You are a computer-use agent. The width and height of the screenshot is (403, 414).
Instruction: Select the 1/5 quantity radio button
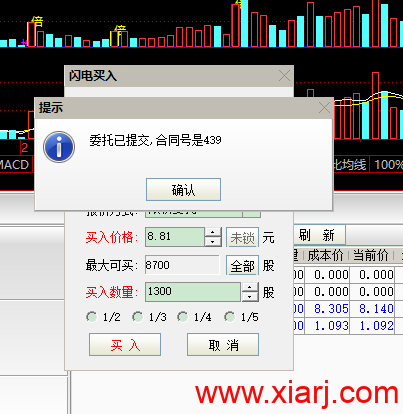click(x=230, y=317)
